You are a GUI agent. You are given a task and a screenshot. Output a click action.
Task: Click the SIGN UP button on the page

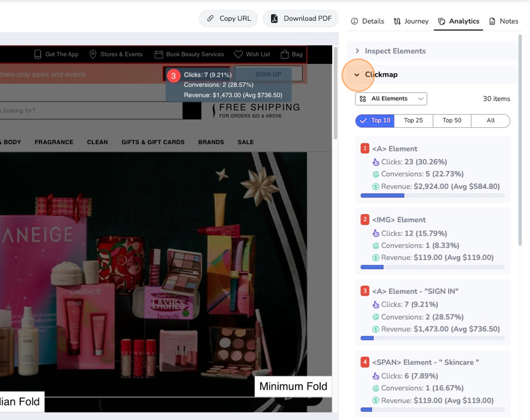point(268,74)
